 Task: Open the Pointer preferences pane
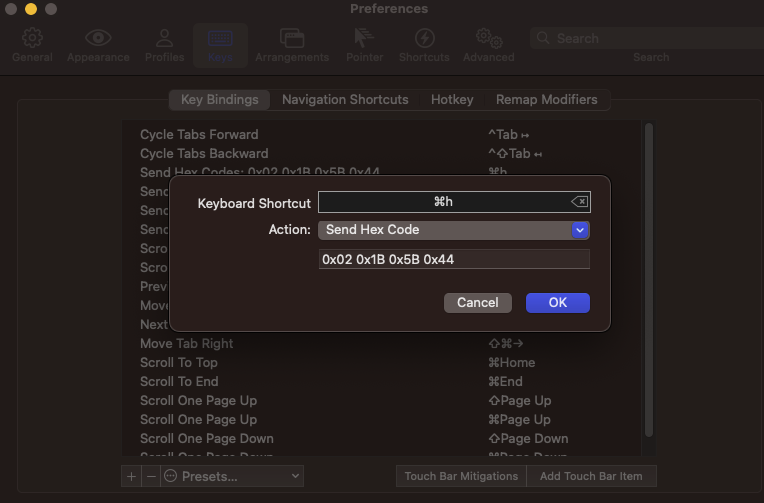364,45
